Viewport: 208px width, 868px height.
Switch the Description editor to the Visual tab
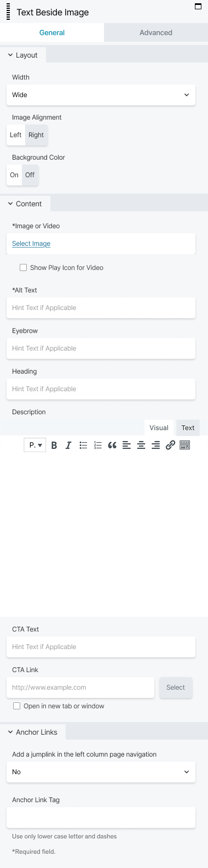[159, 427]
